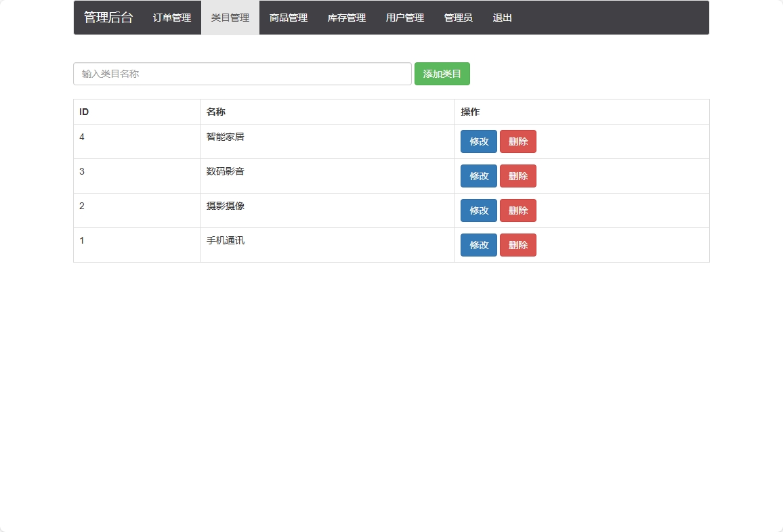Open the 订单管理 section

tap(170, 18)
